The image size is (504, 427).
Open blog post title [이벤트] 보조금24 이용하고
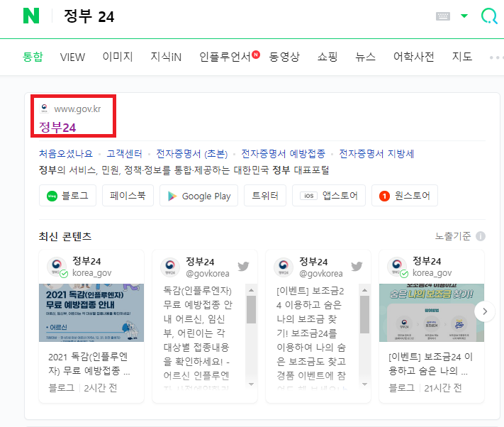click(430, 364)
